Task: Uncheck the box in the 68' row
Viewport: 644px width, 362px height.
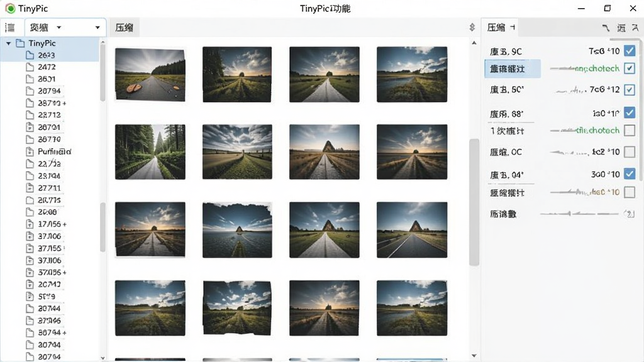Action: (629, 112)
